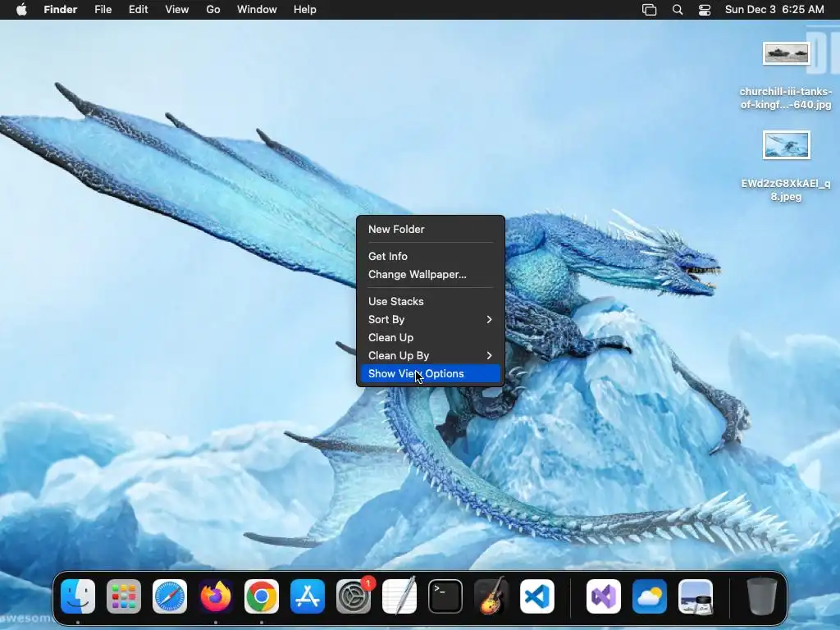Select Show View Options
The height and width of the screenshot is (630, 840).
[431, 374]
